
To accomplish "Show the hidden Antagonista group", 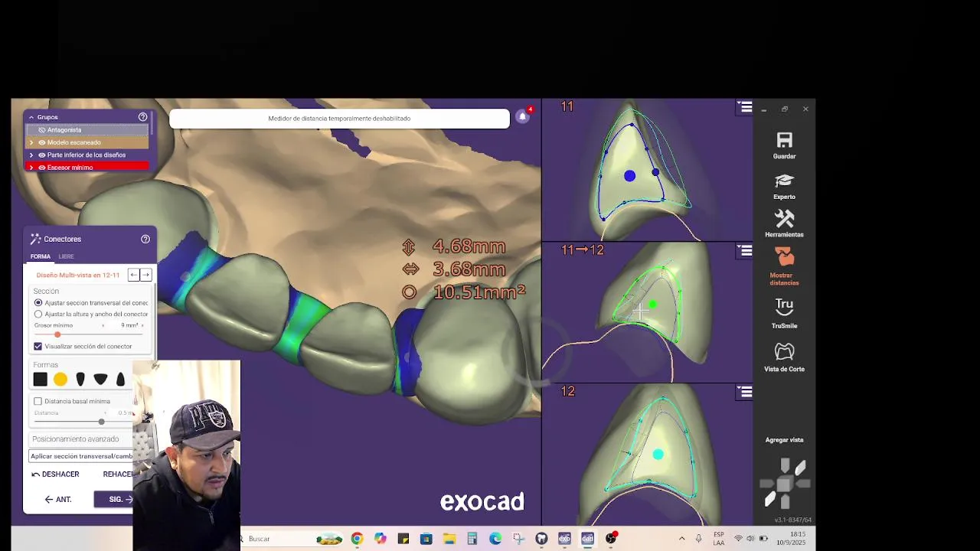I will click(42, 130).
